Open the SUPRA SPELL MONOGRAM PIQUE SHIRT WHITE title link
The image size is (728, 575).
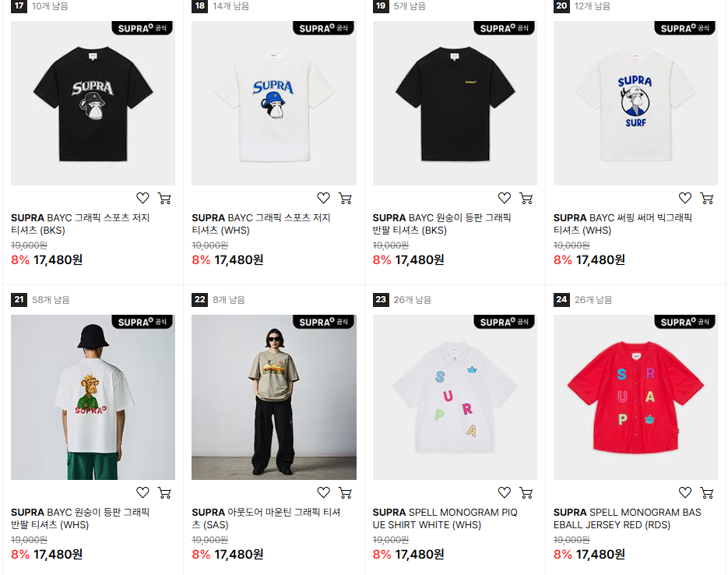tap(445, 518)
